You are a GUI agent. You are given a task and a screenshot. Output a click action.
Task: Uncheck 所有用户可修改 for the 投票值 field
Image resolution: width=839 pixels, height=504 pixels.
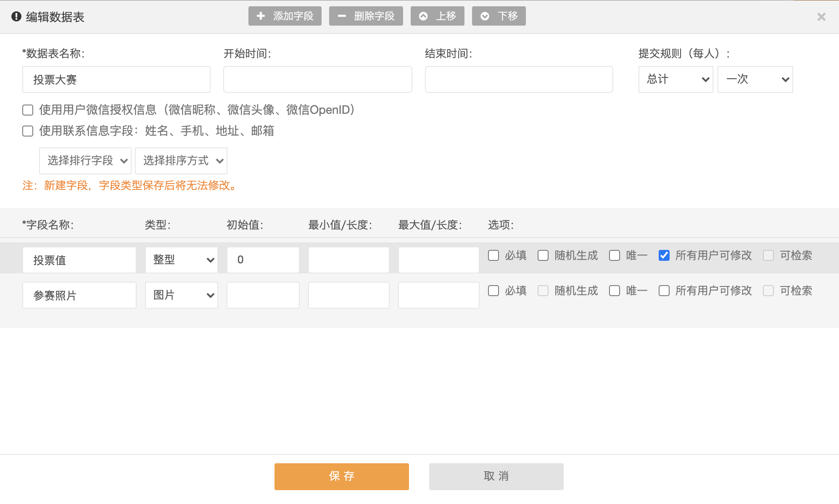click(664, 255)
